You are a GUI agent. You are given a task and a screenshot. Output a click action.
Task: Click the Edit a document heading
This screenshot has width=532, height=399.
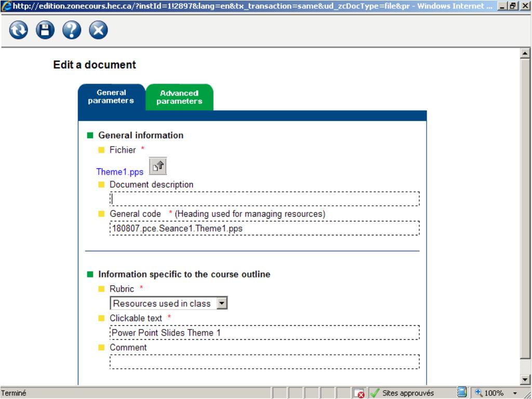95,64
